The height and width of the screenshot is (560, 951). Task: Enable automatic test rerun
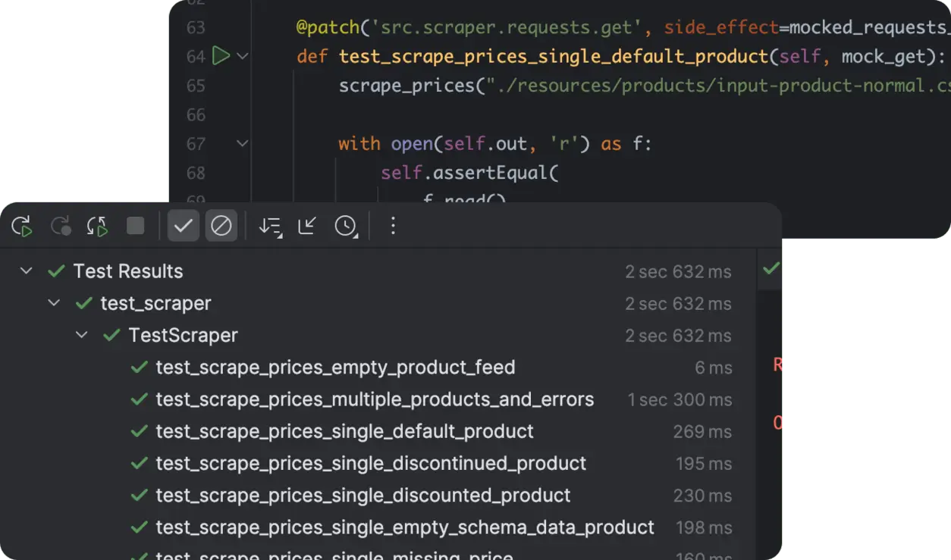click(97, 225)
